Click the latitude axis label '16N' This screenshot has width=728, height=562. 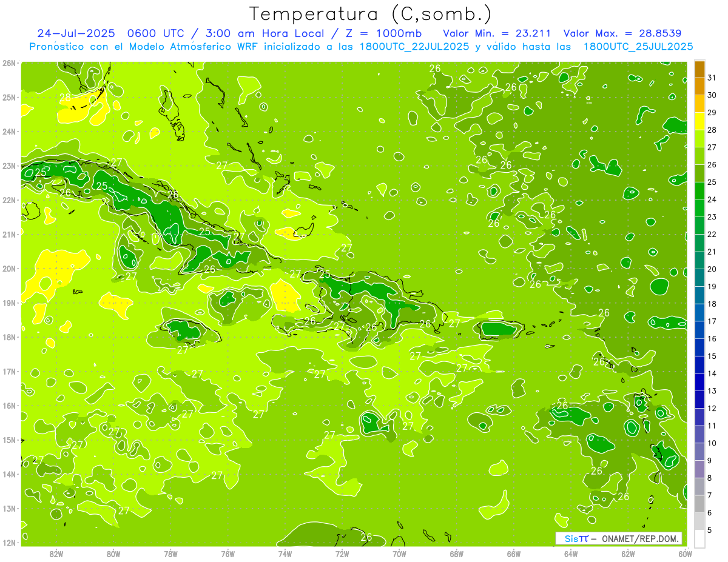coord(9,406)
